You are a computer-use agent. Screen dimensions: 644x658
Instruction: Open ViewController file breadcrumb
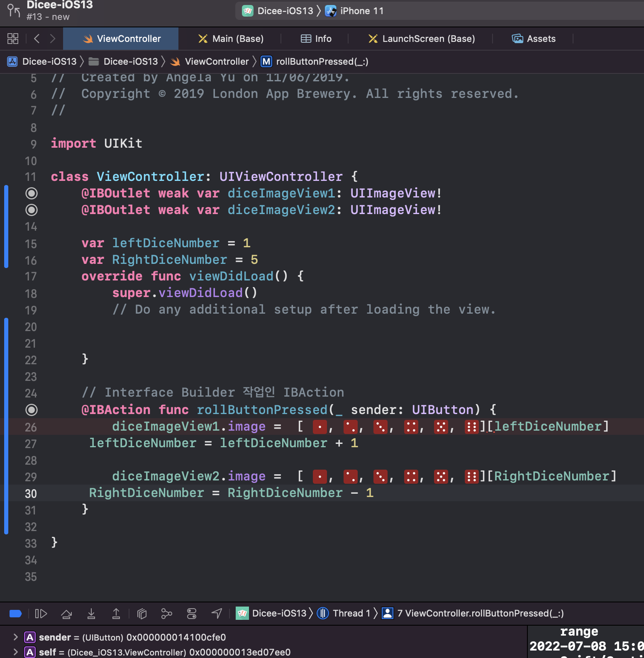pyautogui.click(x=210, y=61)
